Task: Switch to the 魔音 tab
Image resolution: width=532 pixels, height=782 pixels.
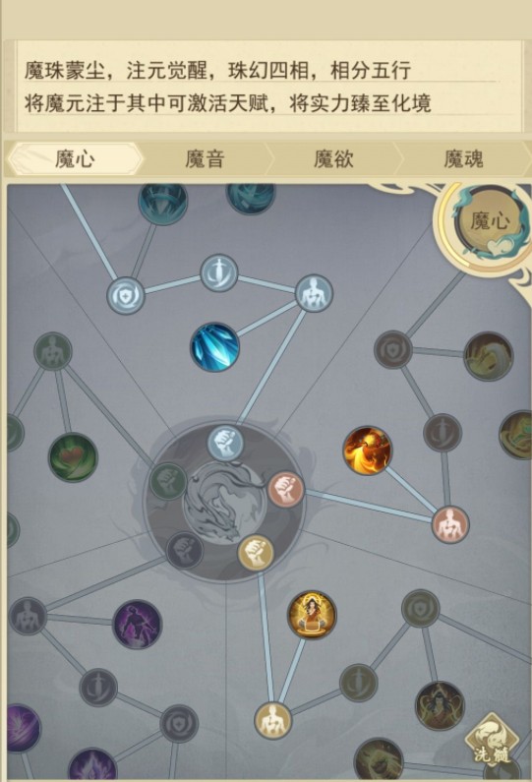Action: tap(205, 159)
